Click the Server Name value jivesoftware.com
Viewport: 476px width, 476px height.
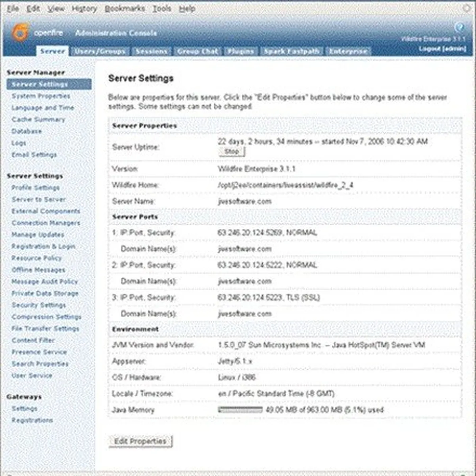[x=245, y=202]
